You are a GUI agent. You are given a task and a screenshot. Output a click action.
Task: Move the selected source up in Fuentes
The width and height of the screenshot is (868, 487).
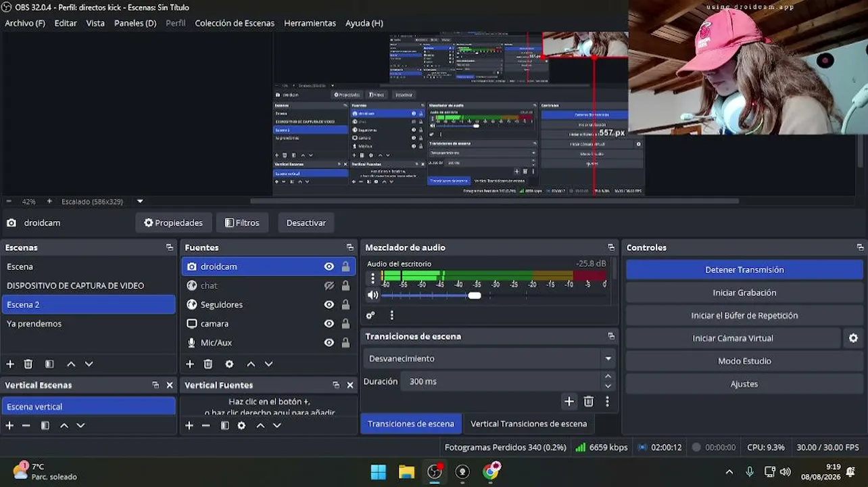coord(251,364)
